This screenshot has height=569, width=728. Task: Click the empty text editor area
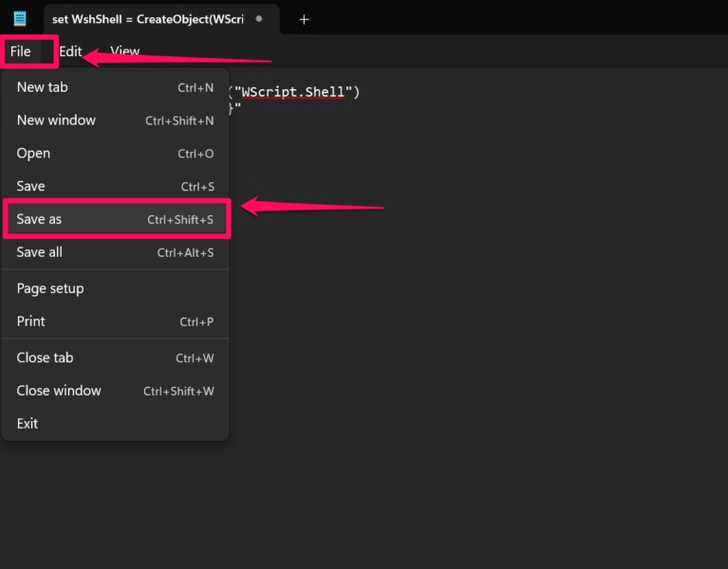475,379
